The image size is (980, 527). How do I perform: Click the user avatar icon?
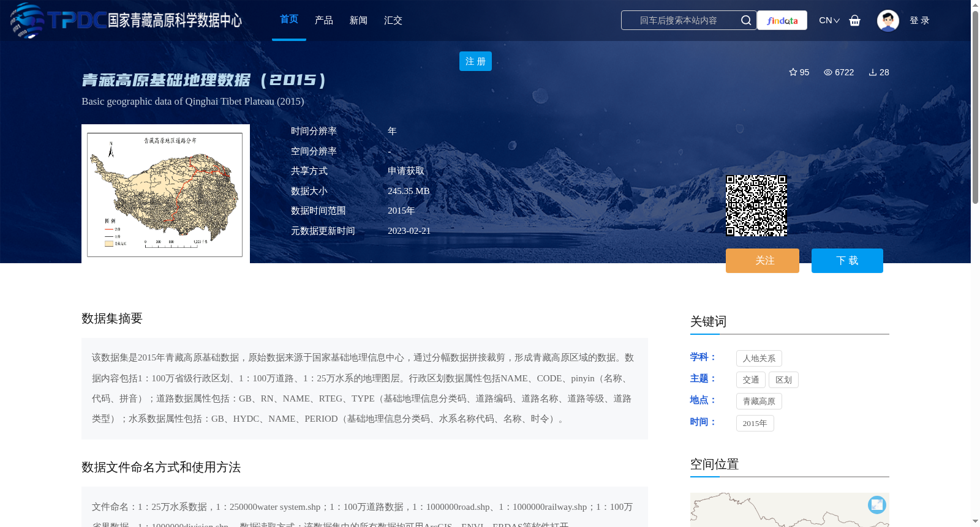pos(888,20)
